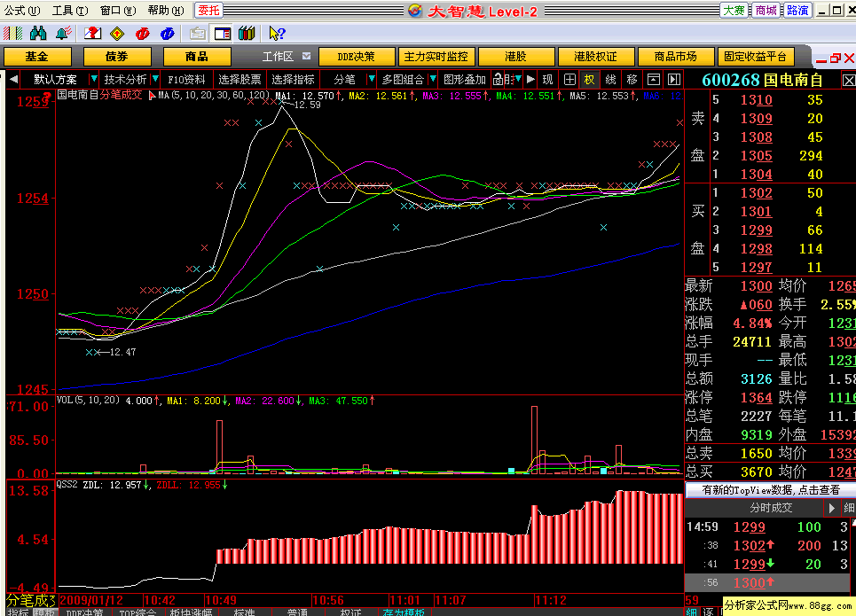Click 选择股票 button
The image size is (856, 616).
click(x=240, y=80)
